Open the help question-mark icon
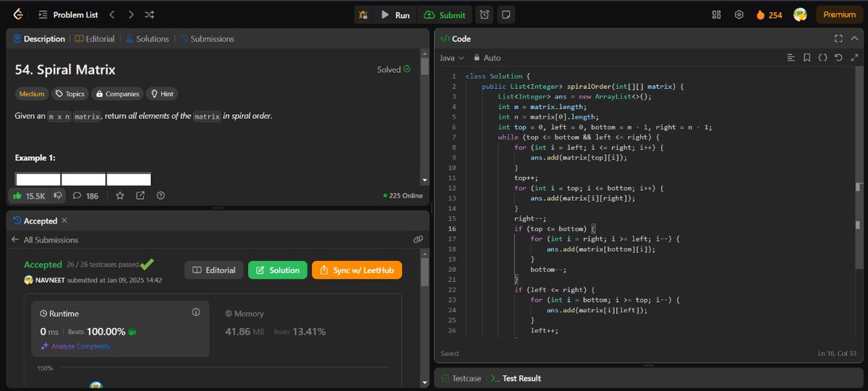This screenshot has height=391, width=868. pyautogui.click(x=161, y=195)
